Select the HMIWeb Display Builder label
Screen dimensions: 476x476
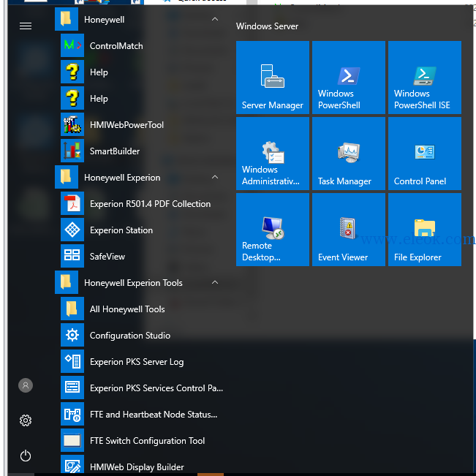tap(137, 467)
